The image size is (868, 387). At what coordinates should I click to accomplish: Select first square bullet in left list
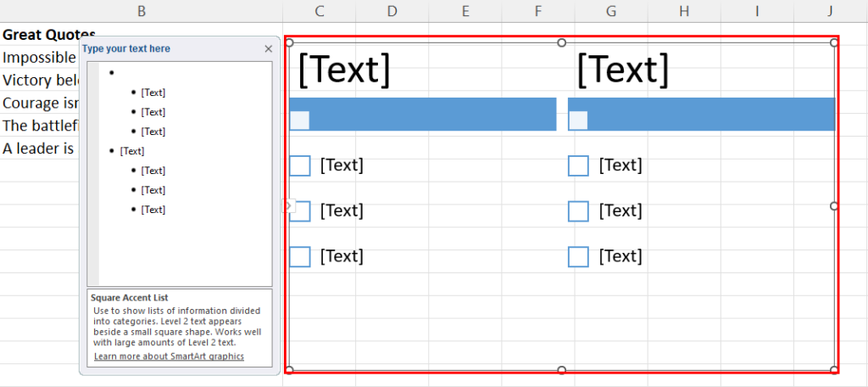coord(299,165)
